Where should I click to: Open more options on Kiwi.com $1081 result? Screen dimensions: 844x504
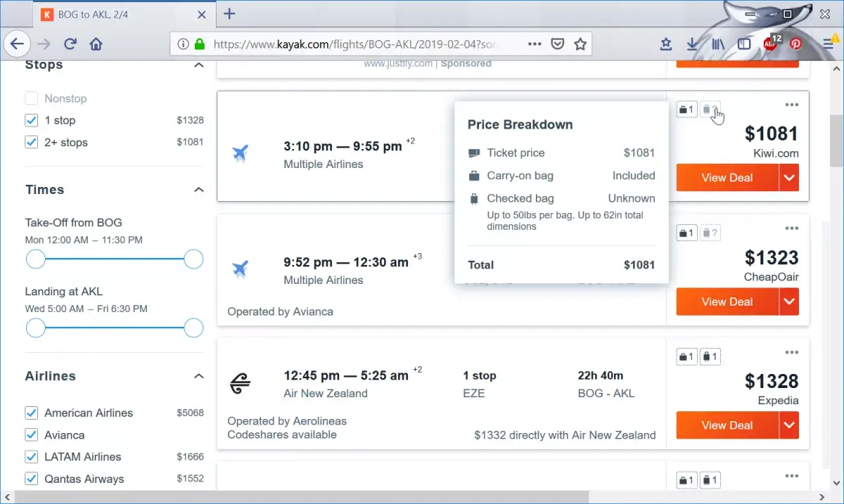[x=792, y=105]
